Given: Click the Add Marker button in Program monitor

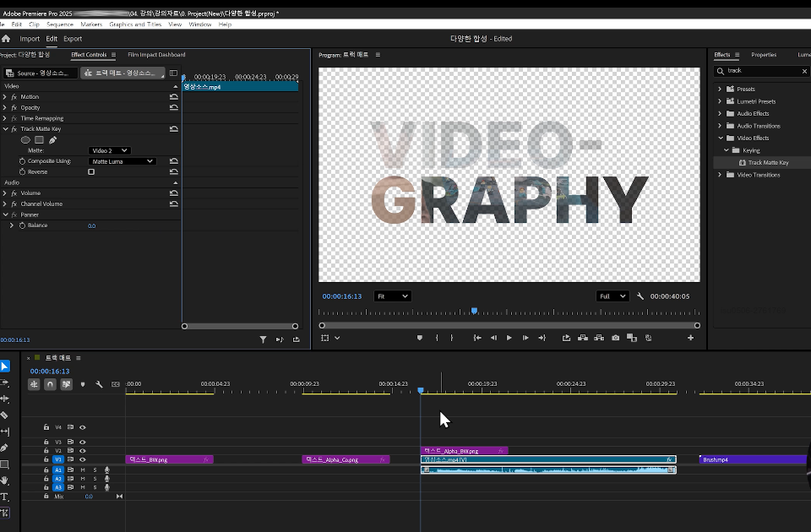Looking at the screenshot, I should pyautogui.click(x=420, y=338).
